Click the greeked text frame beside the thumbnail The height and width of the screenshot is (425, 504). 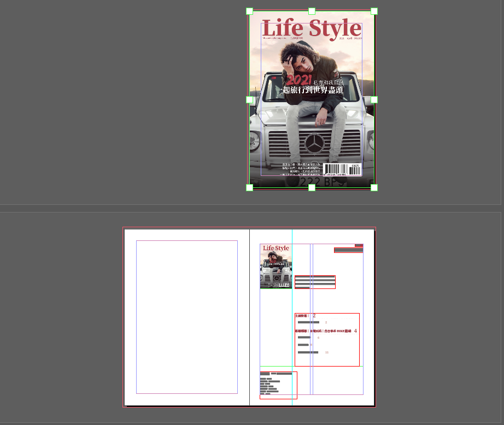pyautogui.click(x=315, y=282)
